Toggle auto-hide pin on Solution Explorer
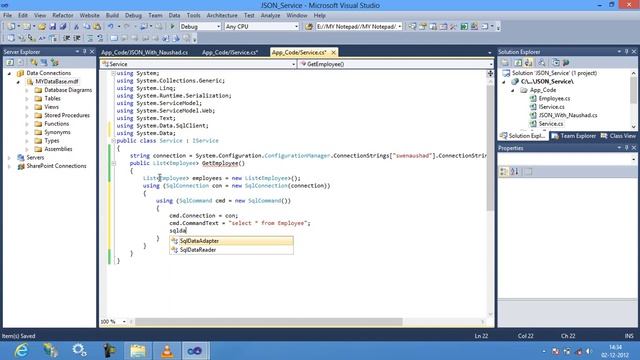This screenshot has height=360, width=640. pos(627,52)
